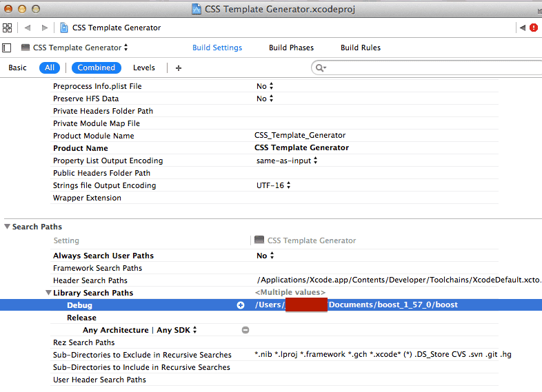
Task: Remove the Any Architecture condition with minus
Action: tap(245, 330)
